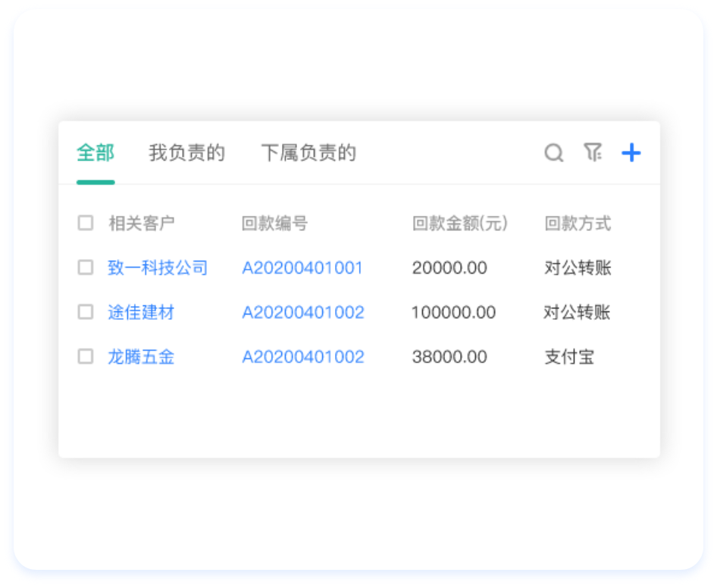Open payment record A20200401001
The height and width of the screenshot is (588, 717).
302,267
